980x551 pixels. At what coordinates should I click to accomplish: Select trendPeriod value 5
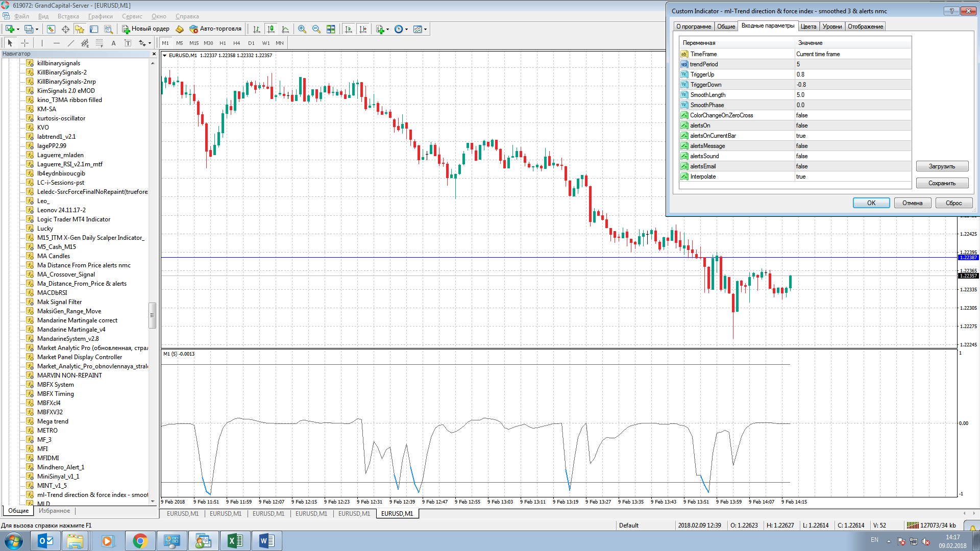click(853, 64)
